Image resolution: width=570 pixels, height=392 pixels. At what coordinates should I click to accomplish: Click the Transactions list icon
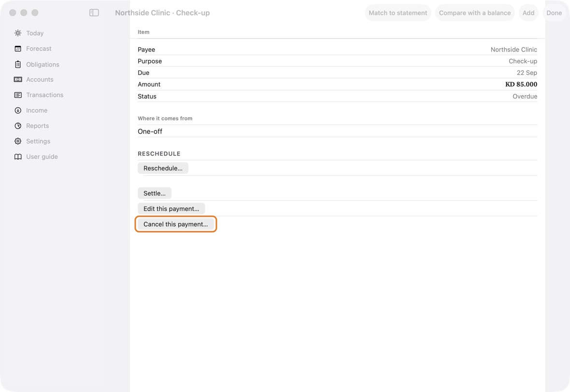(18, 95)
